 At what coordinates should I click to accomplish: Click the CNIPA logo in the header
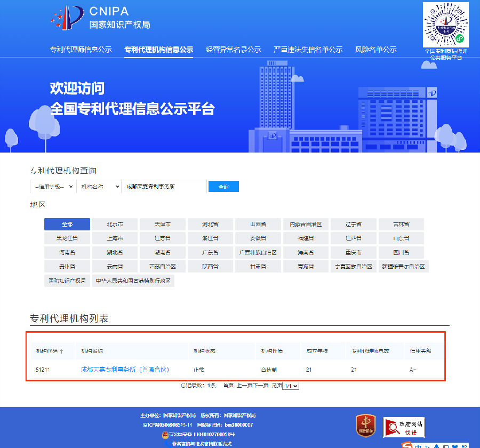[x=101, y=18]
